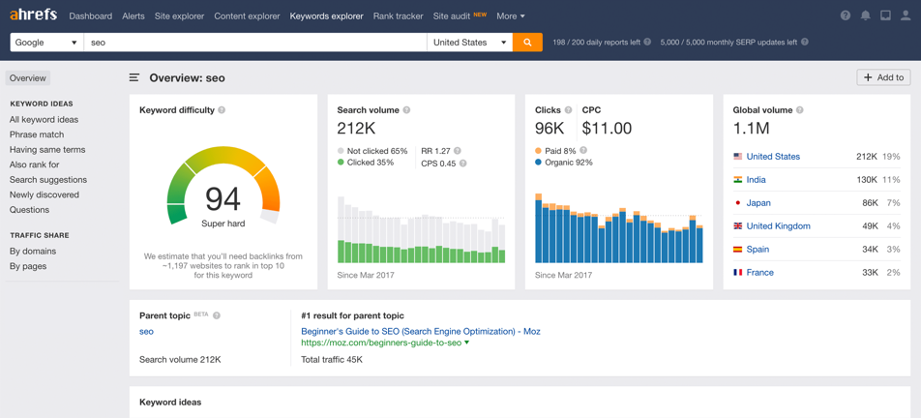Open the Google search engine dropdown
This screenshot has height=418, width=922.
point(46,43)
